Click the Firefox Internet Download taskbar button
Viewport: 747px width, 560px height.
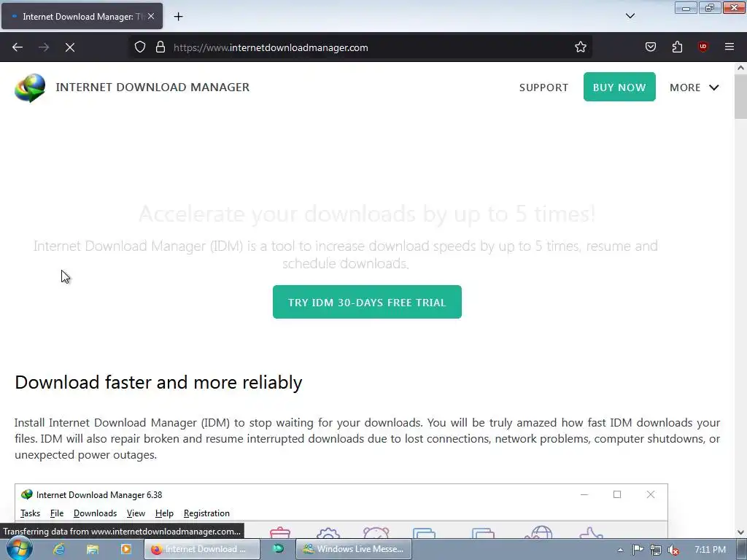click(202, 549)
